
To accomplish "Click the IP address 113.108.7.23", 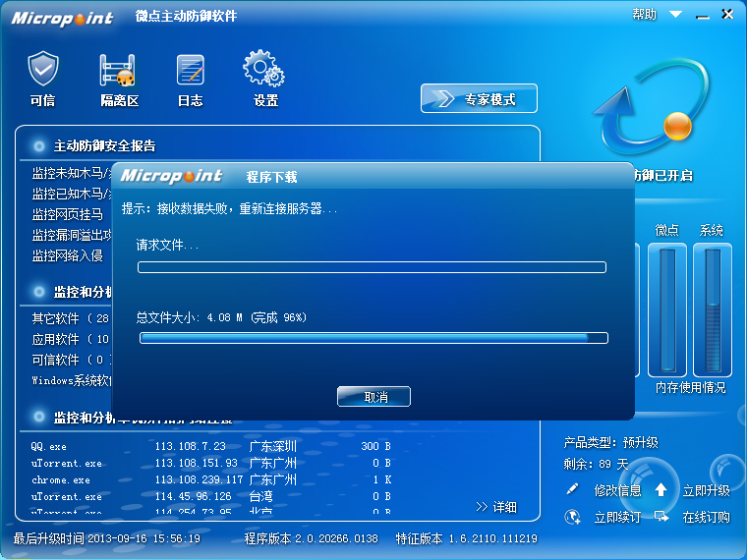I will (x=190, y=446).
